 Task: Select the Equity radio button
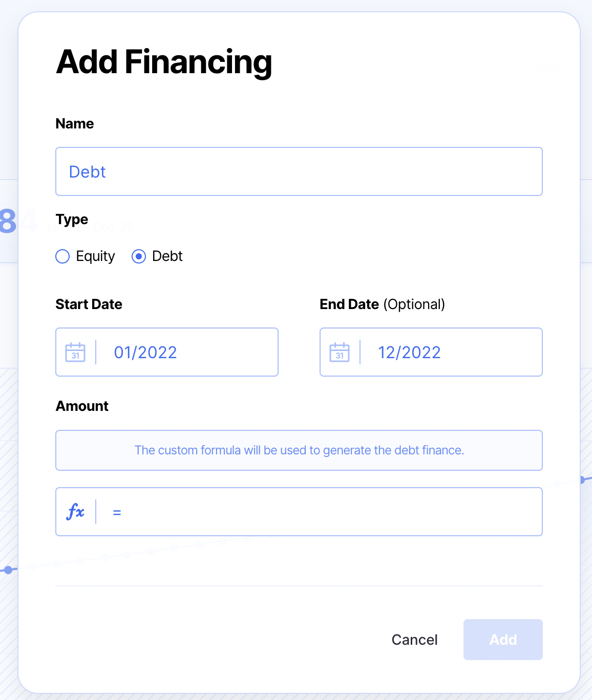62,256
